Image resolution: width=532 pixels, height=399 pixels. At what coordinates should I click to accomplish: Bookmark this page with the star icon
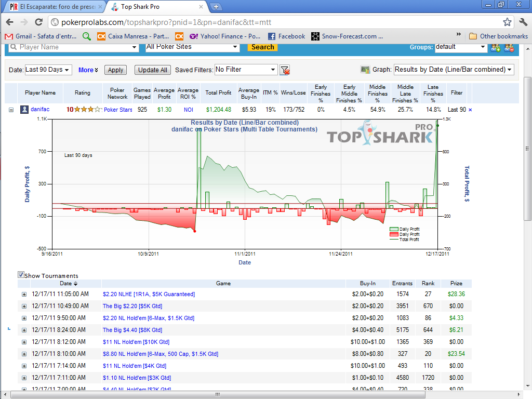(x=507, y=22)
